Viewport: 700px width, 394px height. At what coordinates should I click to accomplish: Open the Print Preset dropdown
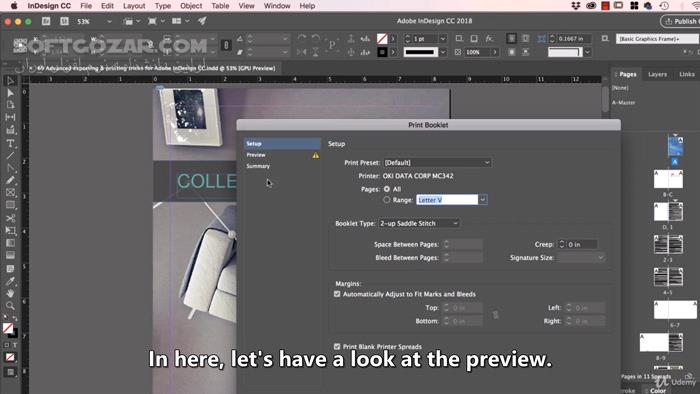[x=437, y=163]
